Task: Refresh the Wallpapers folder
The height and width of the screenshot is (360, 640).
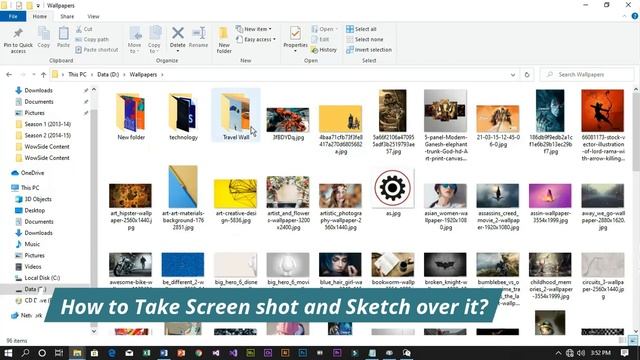Action: (527, 75)
